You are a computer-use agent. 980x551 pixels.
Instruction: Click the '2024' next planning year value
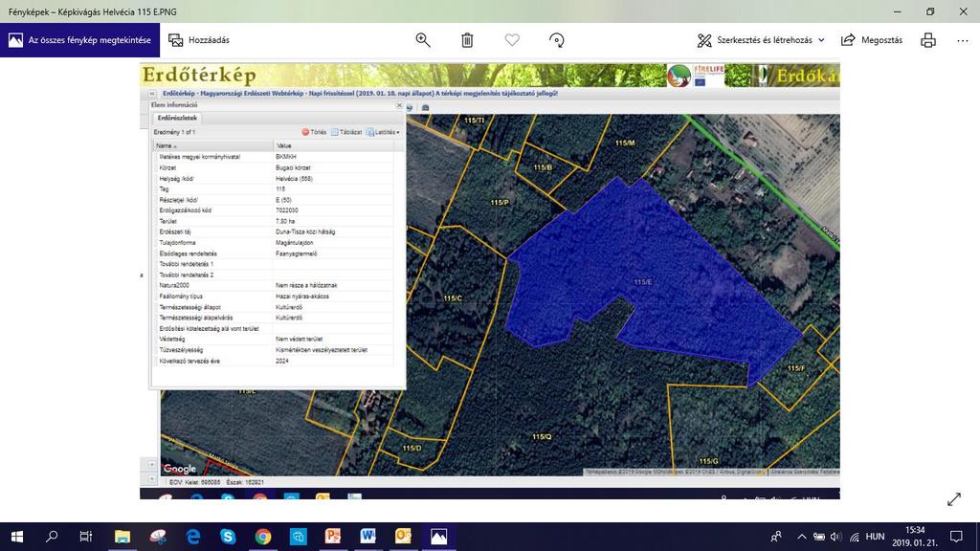[282, 361]
